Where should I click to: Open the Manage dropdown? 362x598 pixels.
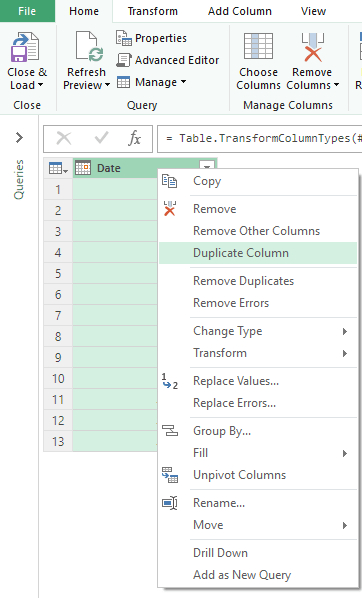[x=151, y=82]
